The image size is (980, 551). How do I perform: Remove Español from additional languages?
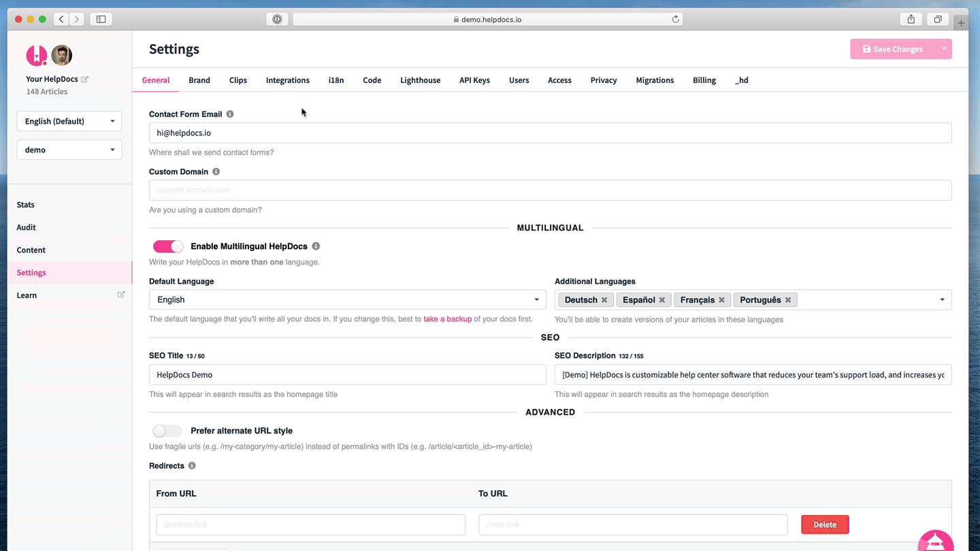pos(662,300)
